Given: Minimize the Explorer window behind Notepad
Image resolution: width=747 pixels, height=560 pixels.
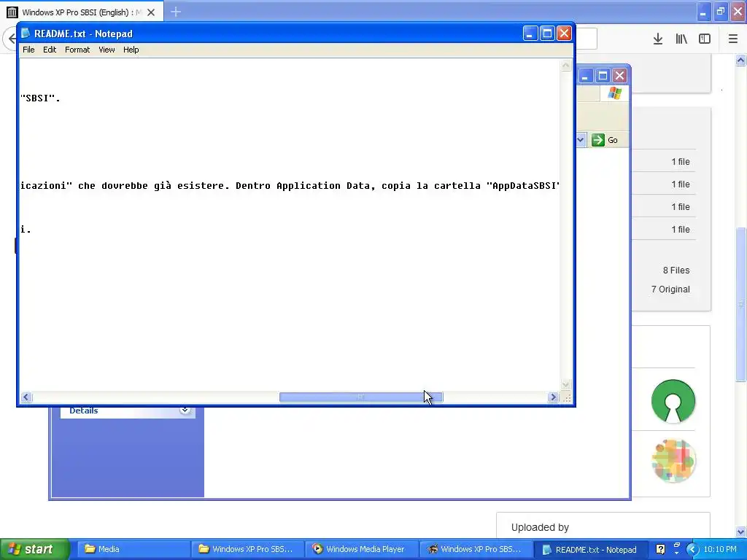Looking at the screenshot, I should coord(586,76).
